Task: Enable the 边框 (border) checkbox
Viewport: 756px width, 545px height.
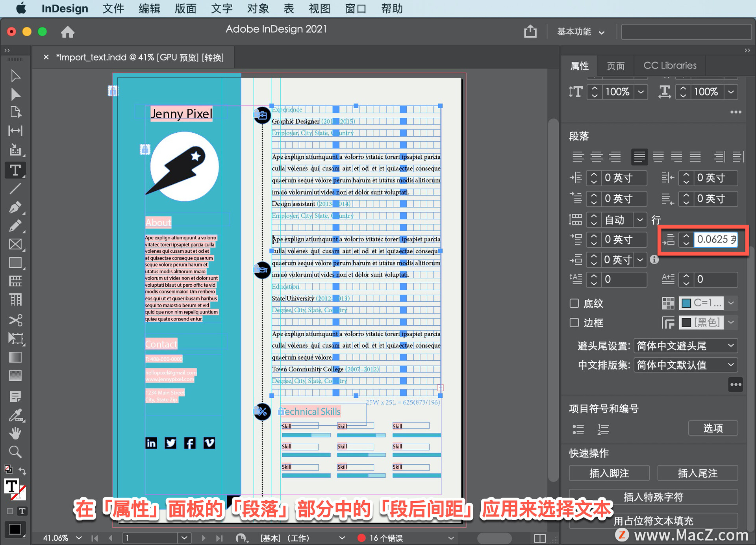Action: click(x=574, y=323)
